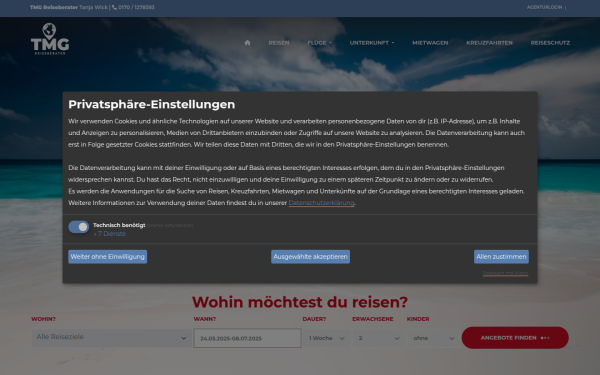Click Weiter ohne Einwilligung button

click(108, 257)
